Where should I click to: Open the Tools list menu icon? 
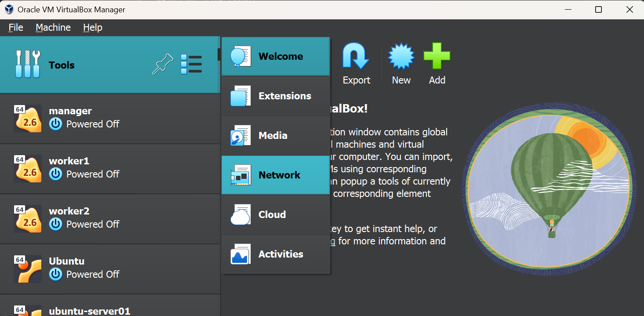click(x=191, y=65)
